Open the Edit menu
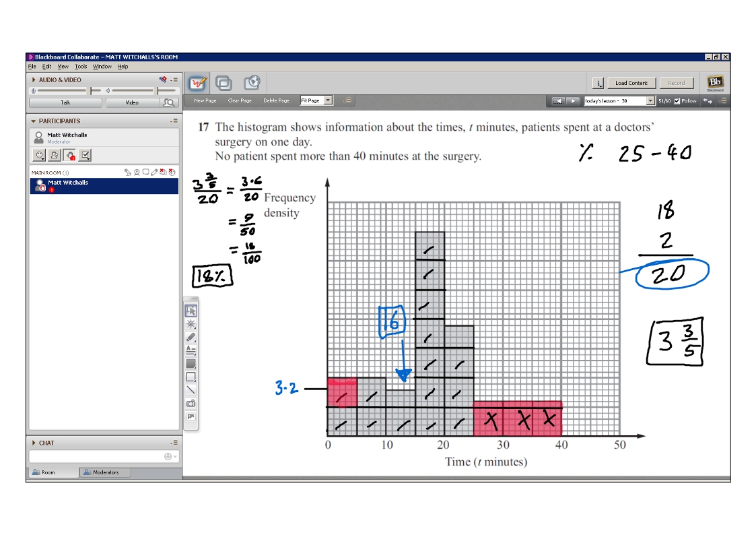This screenshot has height=535, width=756. point(46,67)
